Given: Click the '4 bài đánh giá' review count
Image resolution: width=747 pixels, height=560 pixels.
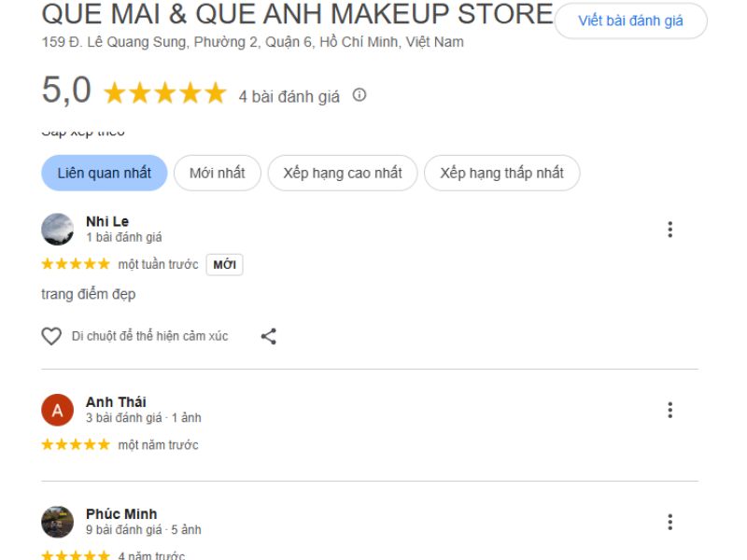Looking at the screenshot, I should click(x=289, y=96).
